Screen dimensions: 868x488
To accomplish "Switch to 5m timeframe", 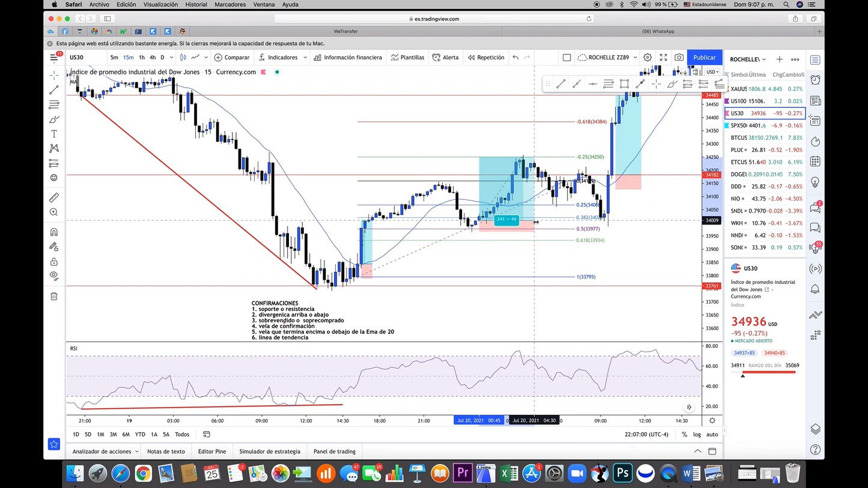I will (114, 58).
